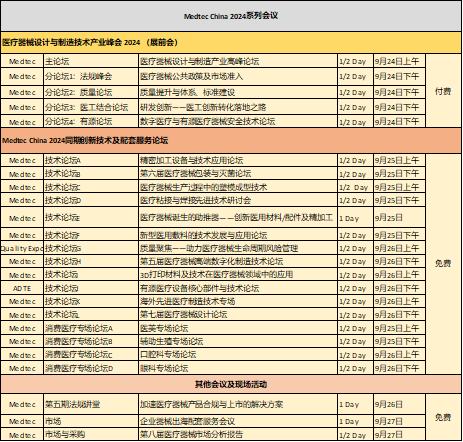Click "第七届医疗器械设计论坛" cell
Image resolution: width=463 pixels, height=442 pixels.
pos(238,315)
